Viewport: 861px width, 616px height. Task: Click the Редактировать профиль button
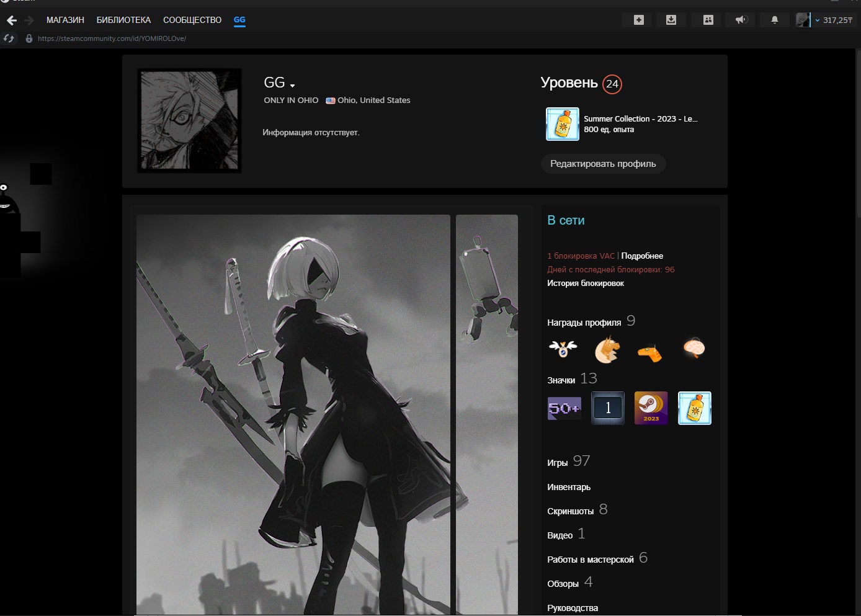603,164
